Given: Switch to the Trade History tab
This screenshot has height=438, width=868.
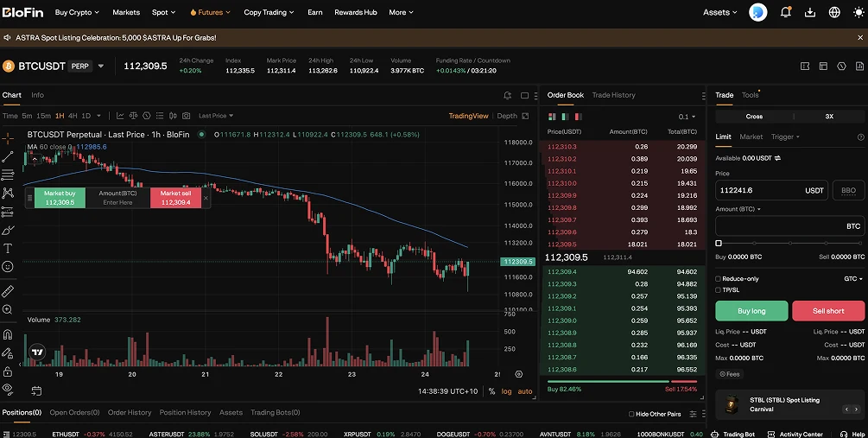Looking at the screenshot, I should (x=613, y=95).
